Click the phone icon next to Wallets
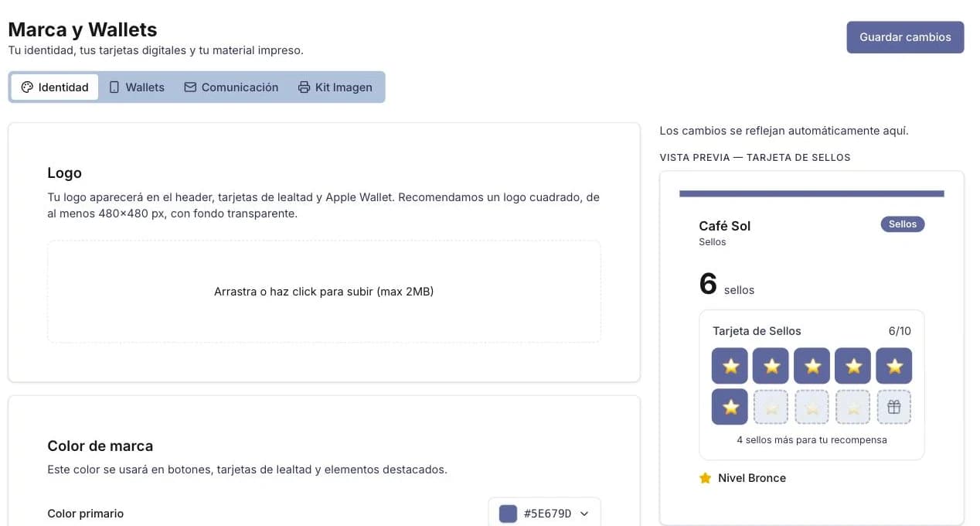Viewport: 980px width, 526px height. pos(114,87)
